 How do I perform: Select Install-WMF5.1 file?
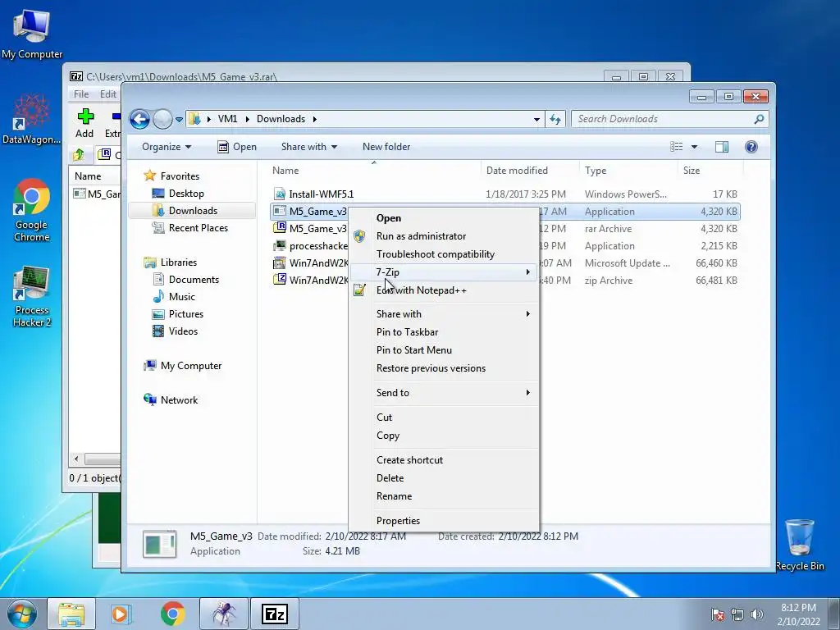pos(322,194)
